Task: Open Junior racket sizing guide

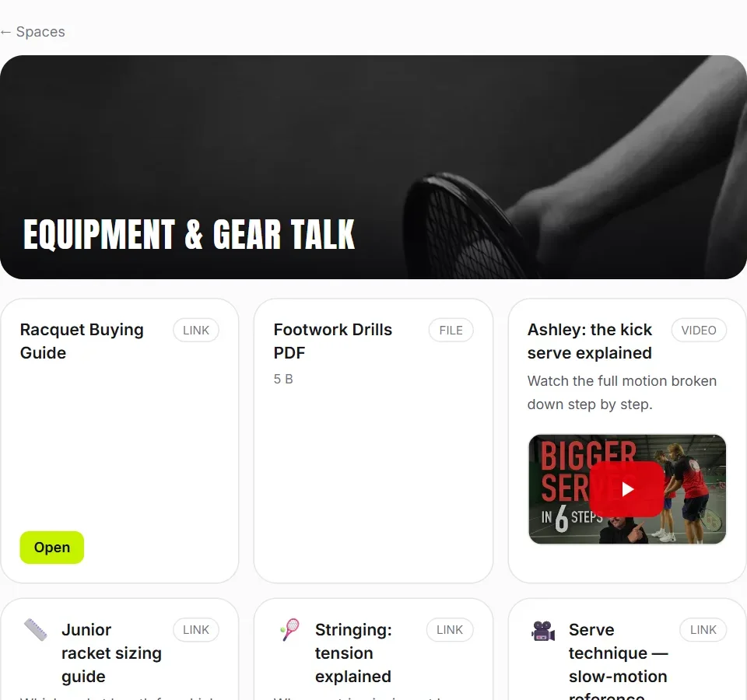Action: [111, 653]
